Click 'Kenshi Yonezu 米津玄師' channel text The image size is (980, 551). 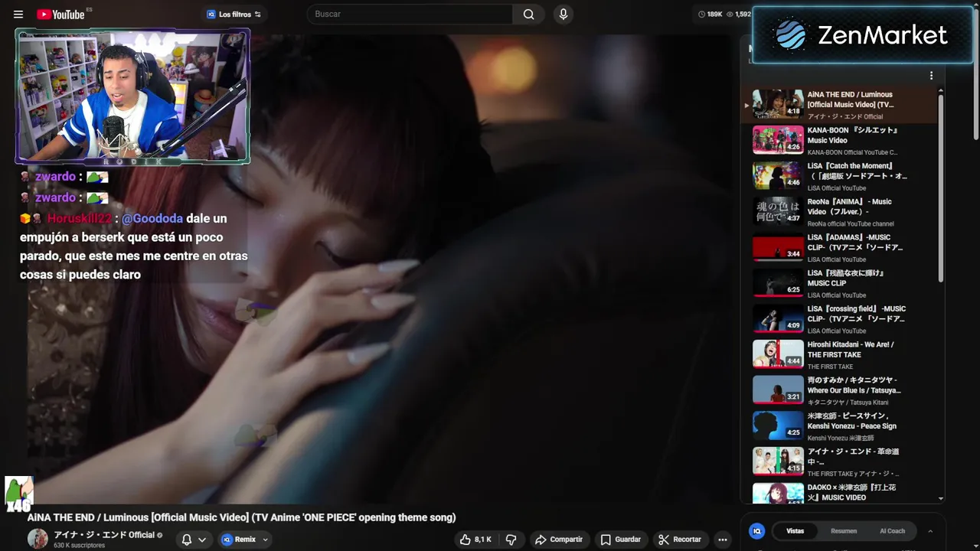[841, 438]
